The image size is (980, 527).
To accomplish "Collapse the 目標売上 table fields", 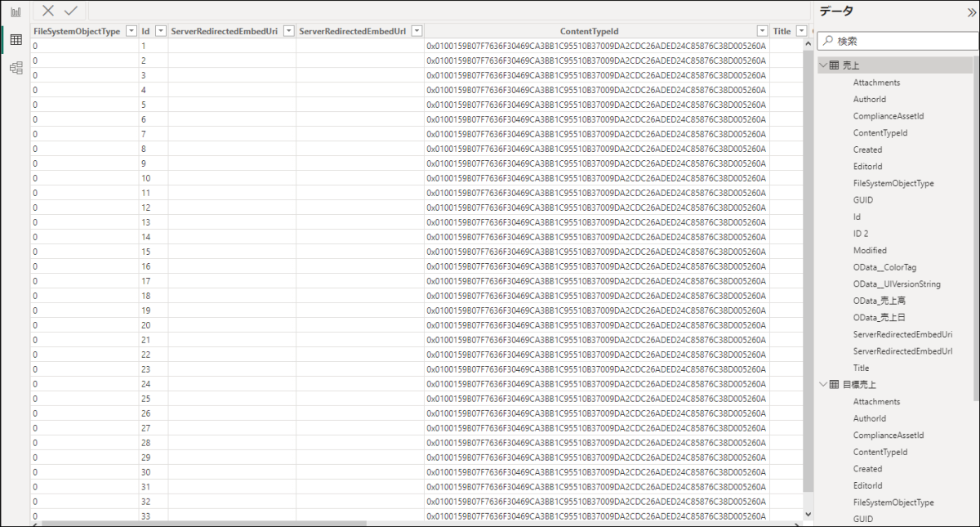I will (823, 384).
